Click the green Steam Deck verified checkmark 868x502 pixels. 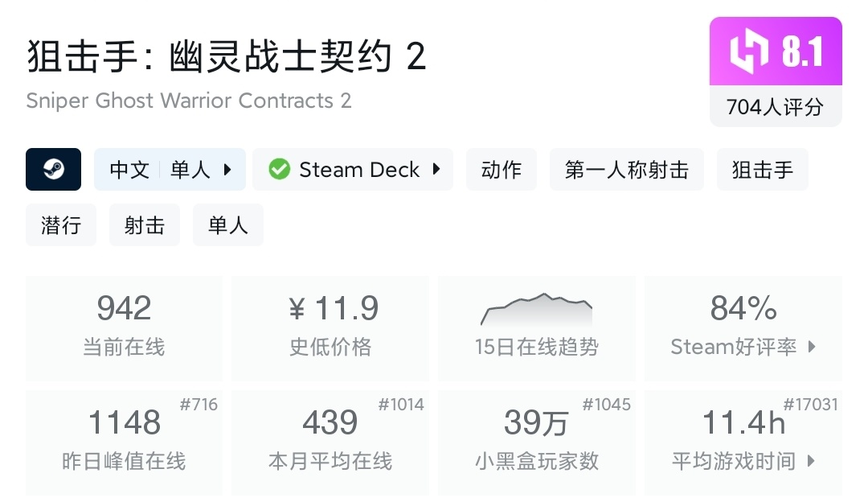point(279,170)
